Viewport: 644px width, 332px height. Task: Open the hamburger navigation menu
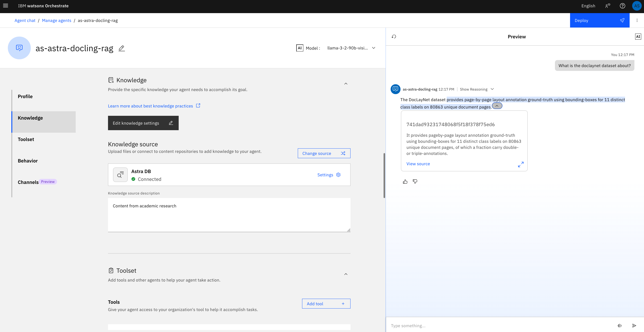click(x=6, y=6)
